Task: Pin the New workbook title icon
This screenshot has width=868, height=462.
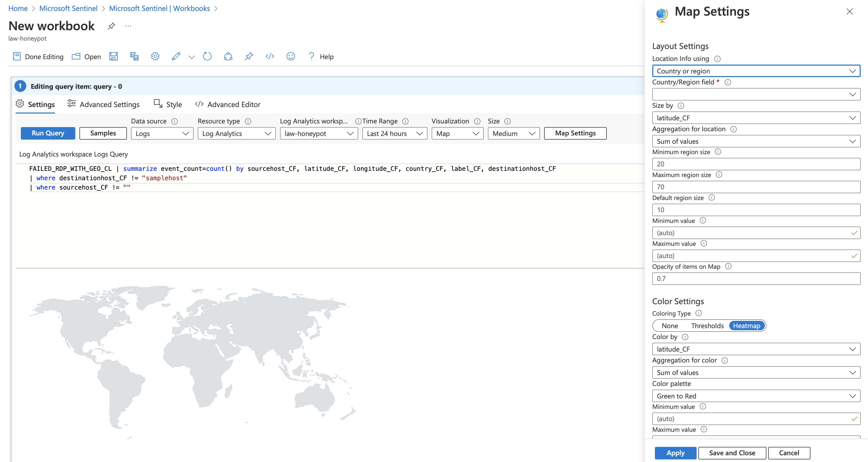Action: (x=111, y=26)
